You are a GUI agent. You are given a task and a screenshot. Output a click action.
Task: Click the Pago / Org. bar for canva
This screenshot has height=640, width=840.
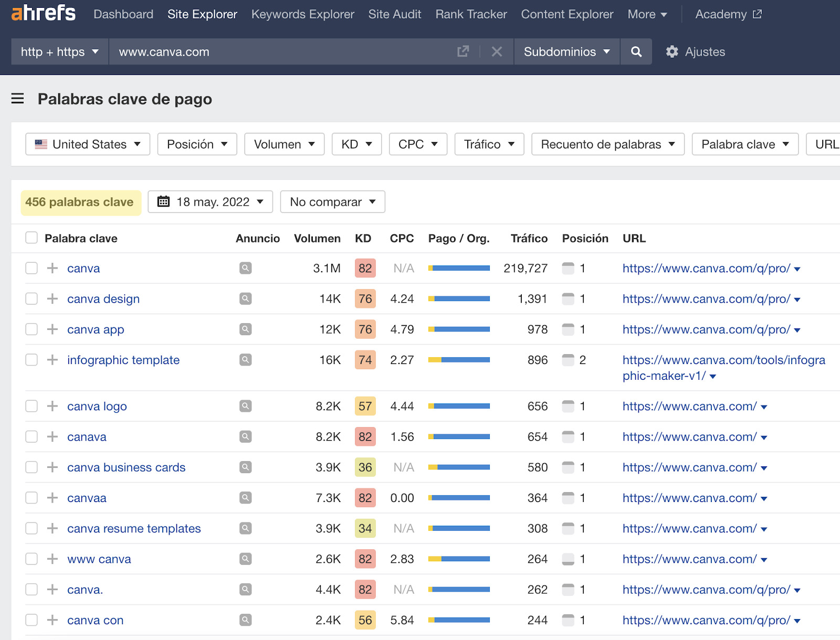(x=459, y=268)
